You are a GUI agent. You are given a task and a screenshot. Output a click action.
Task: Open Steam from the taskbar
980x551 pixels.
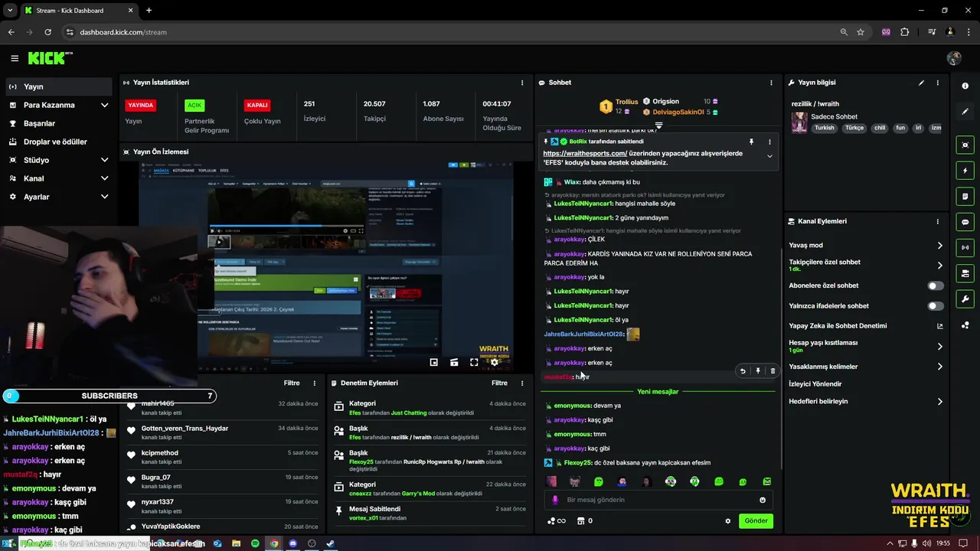[x=330, y=543]
